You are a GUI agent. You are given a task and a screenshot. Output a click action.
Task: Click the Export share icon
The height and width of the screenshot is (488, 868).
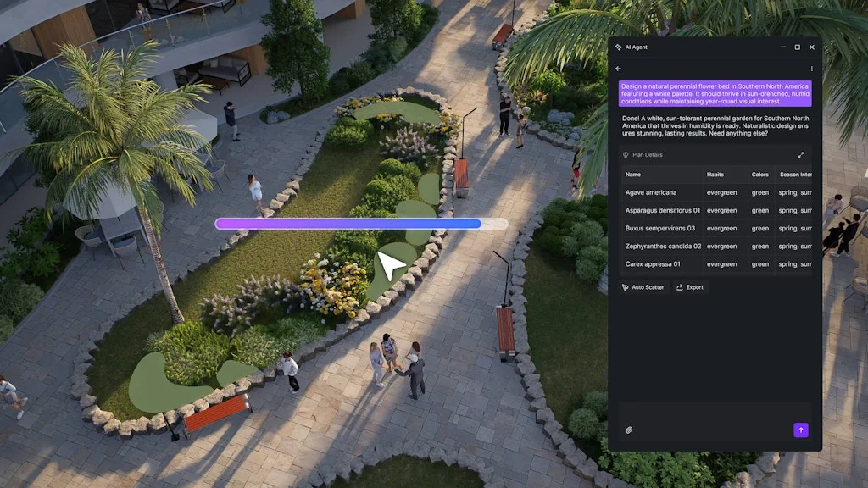pyautogui.click(x=679, y=287)
